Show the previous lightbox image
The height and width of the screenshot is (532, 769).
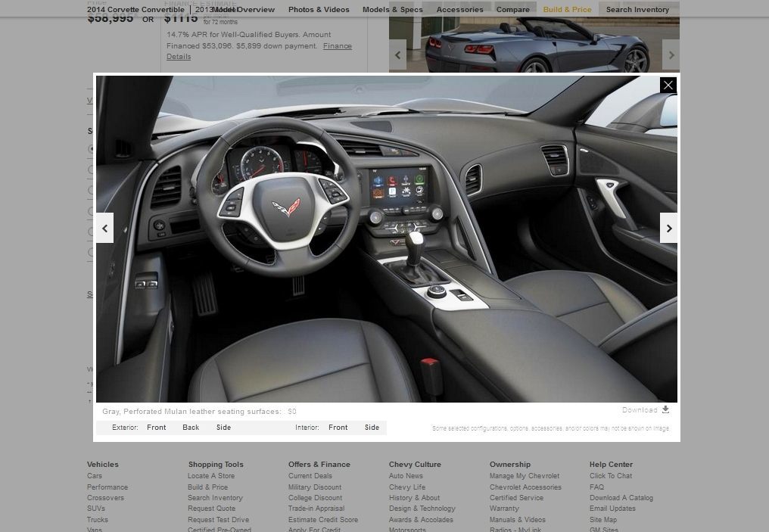click(105, 228)
